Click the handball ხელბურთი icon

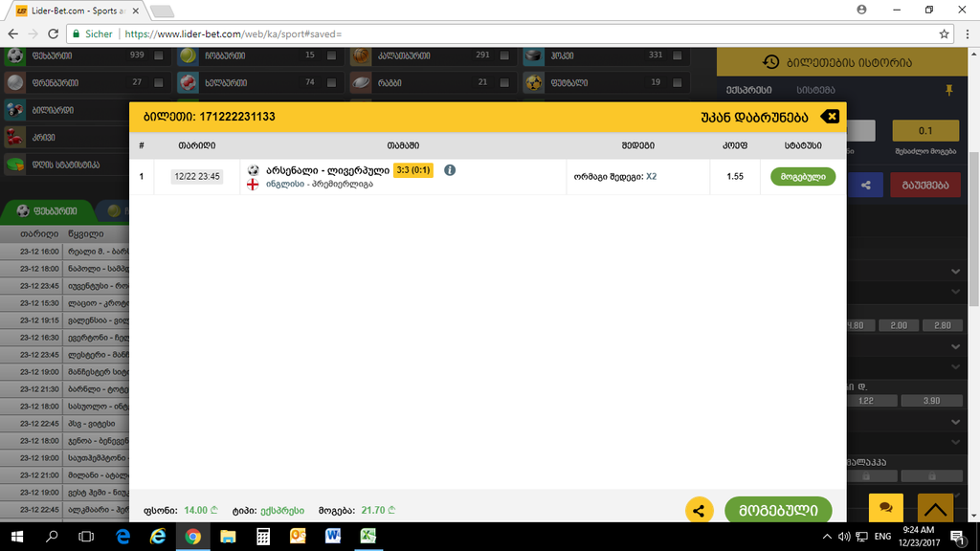click(x=188, y=82)
